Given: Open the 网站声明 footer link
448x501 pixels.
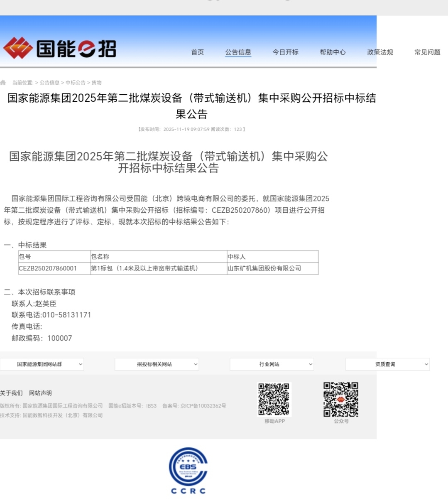Looking at the screenshot, I should tap(40, 393).
